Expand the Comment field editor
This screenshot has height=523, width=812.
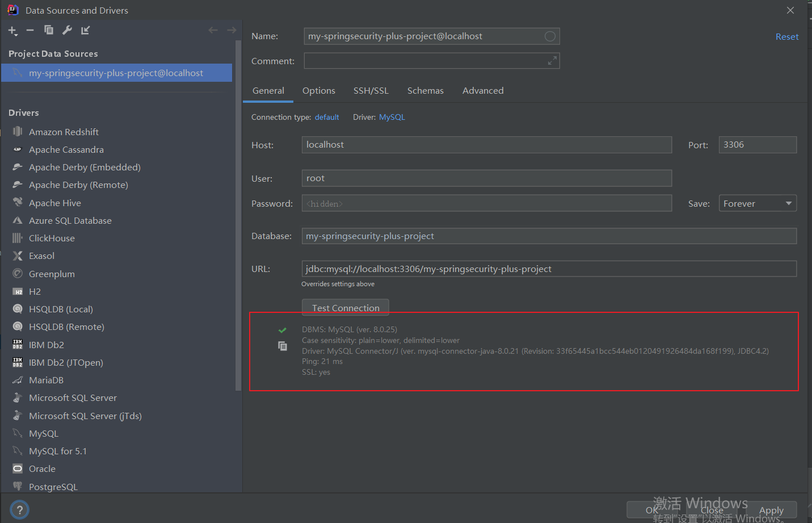click(x=552, y=61)
